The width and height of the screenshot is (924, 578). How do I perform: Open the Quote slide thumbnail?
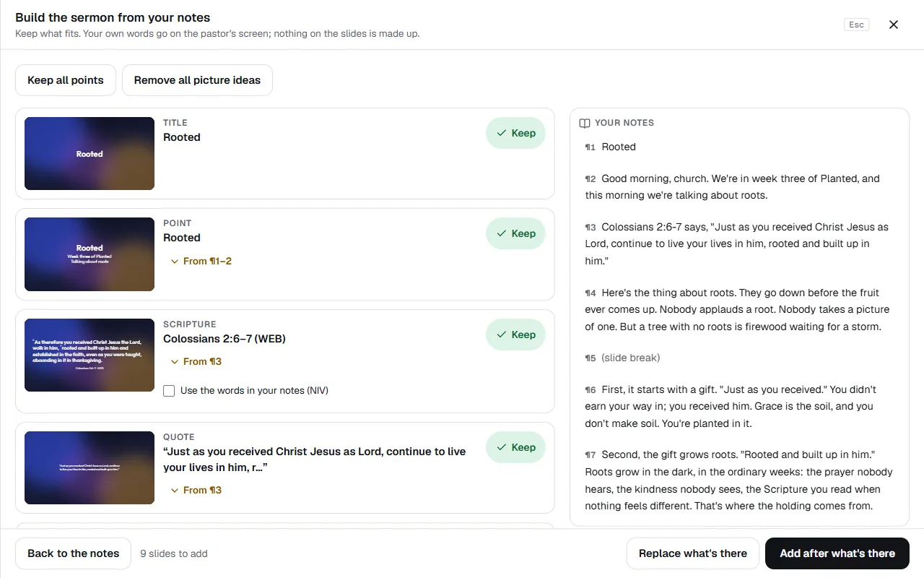90,468
